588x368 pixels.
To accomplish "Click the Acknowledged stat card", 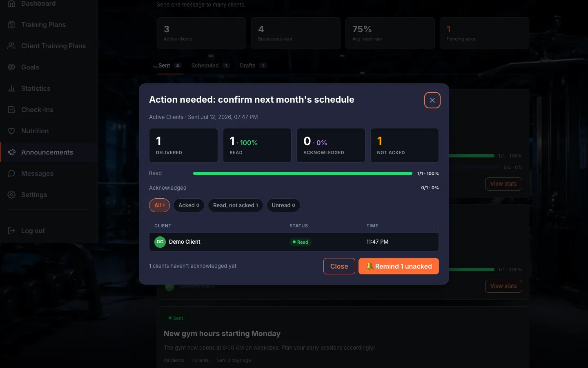I will [331, 146].
